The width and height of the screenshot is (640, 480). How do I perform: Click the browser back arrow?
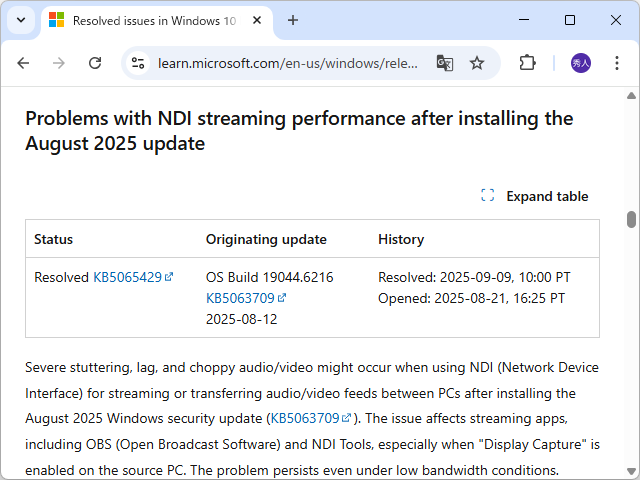23,63
